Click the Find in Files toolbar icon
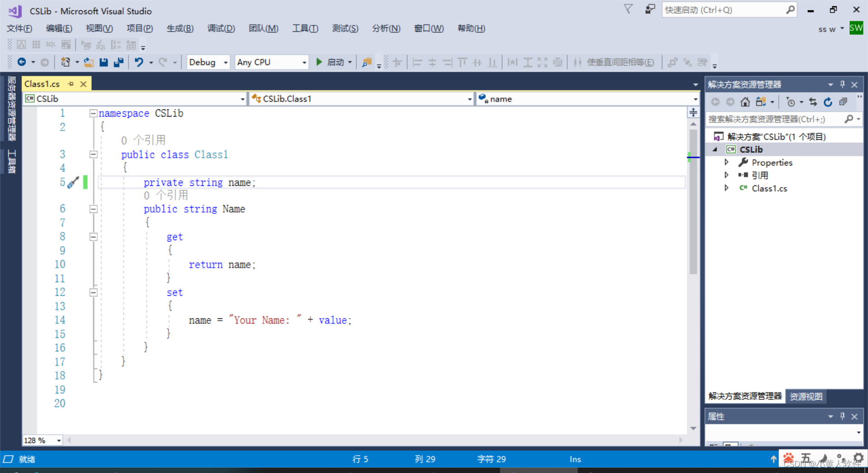Viewport: 868px width, 473px height. click(x=367, y=62)
